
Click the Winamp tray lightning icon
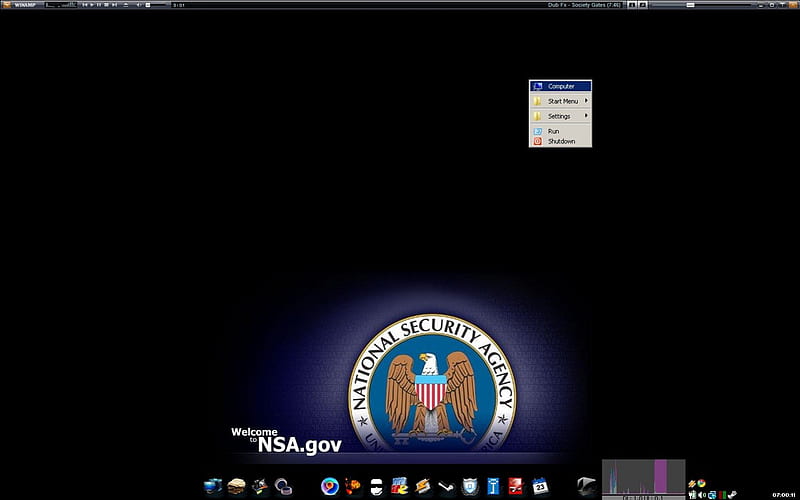(x=692, y=484)
